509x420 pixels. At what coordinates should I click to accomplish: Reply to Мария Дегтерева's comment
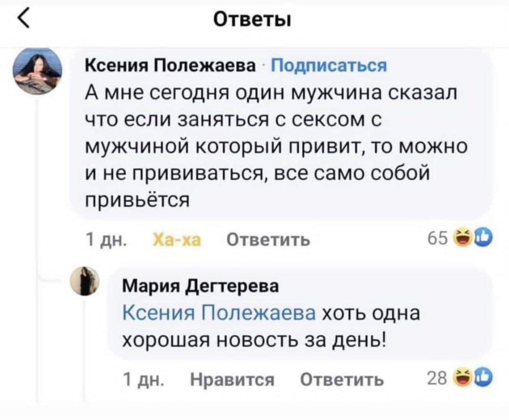tap(342, 380)
